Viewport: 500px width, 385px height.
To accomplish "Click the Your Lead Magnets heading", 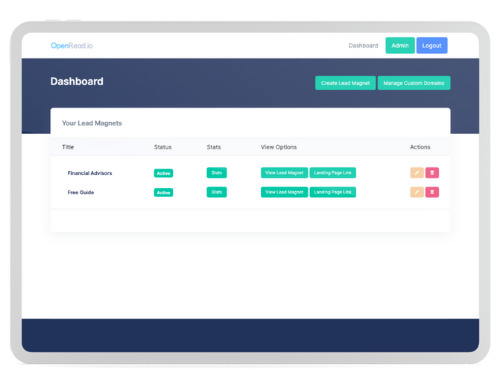I will 92,123.
